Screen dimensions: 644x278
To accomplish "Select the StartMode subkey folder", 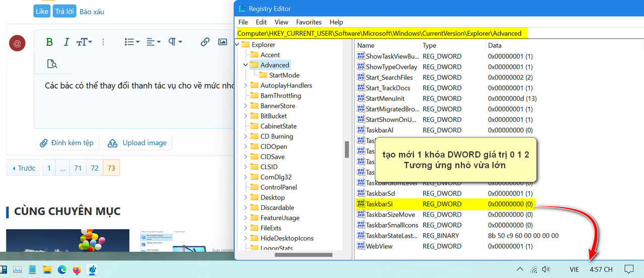I will pyautogui.click(x=279, y=75).
